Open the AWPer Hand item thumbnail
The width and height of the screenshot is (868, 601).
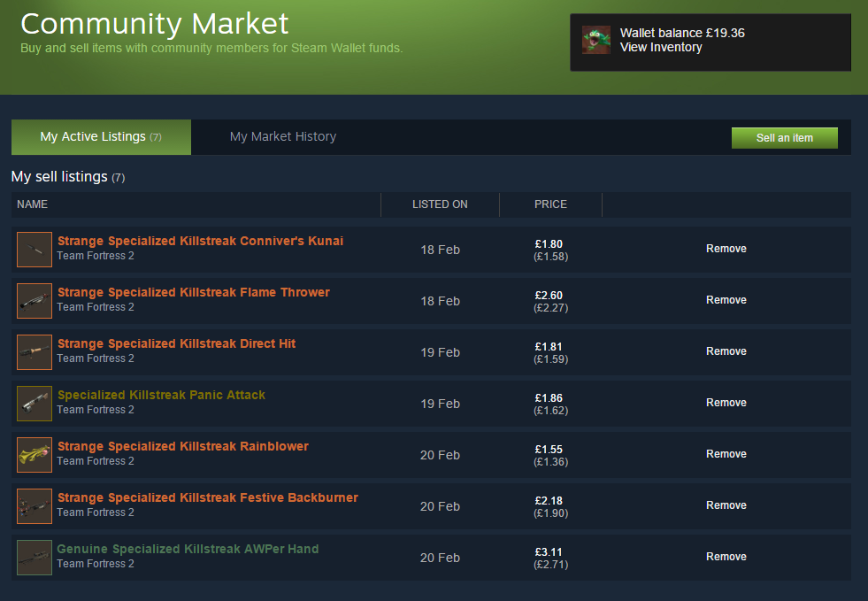click(x=35, y=558)
